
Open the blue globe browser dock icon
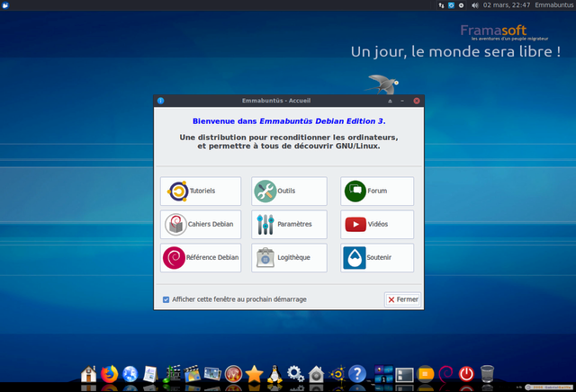(130, 374)
